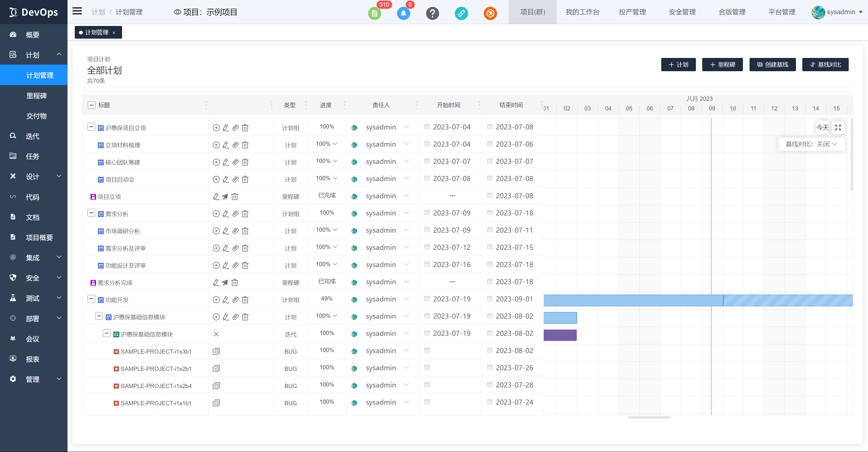868x452 pixels.
Task: Click the notification bell icon
Action: [403, 13]
